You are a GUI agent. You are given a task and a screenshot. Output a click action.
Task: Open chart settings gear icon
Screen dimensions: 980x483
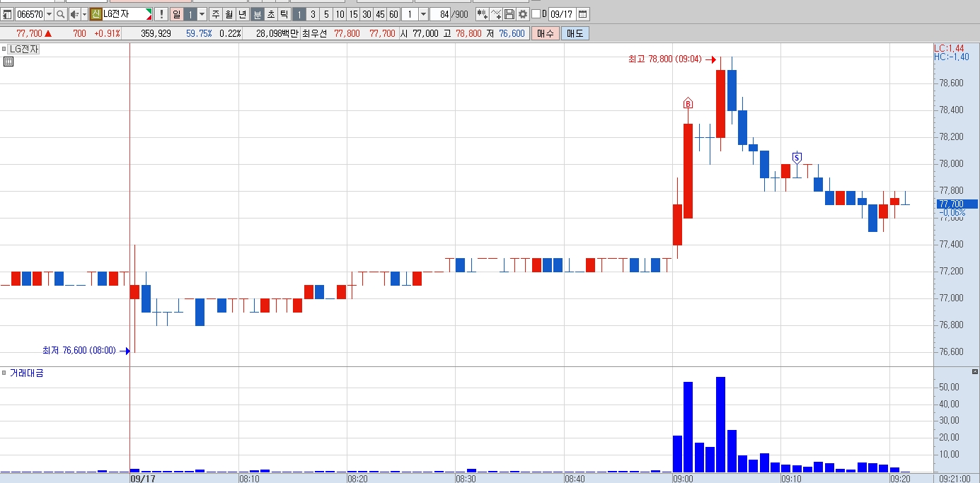pyautogui.click(x=522, y=14)
